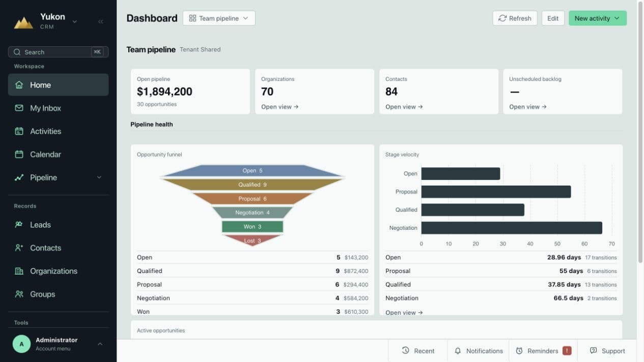
Task: Click the Negotiation bar in Stage velocity
Action: (512, 228)
